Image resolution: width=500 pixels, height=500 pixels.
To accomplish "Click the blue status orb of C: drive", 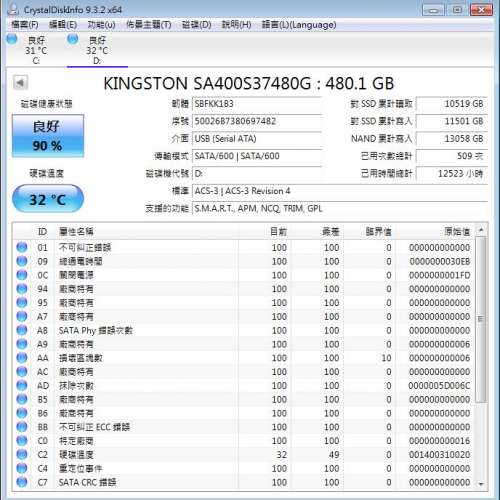I will (12, 39).
